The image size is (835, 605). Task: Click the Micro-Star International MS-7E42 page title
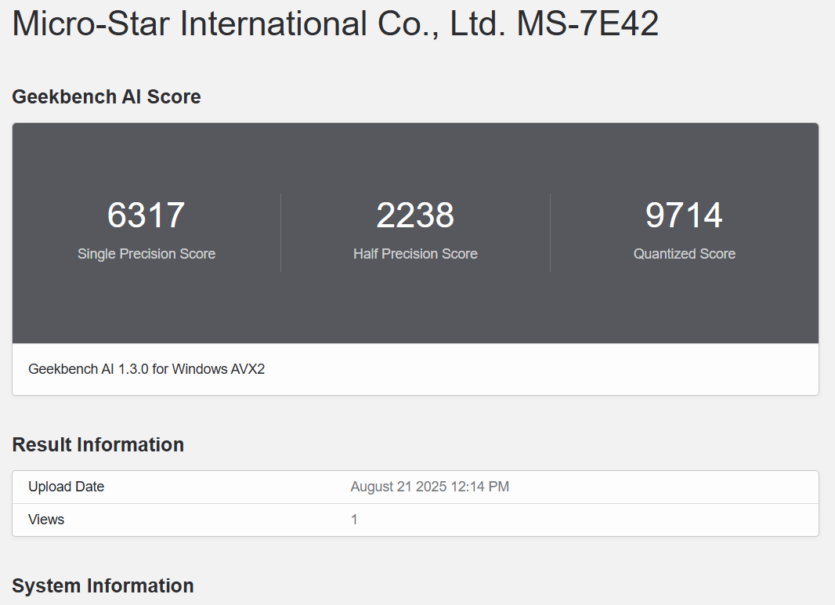coord(335,24)
